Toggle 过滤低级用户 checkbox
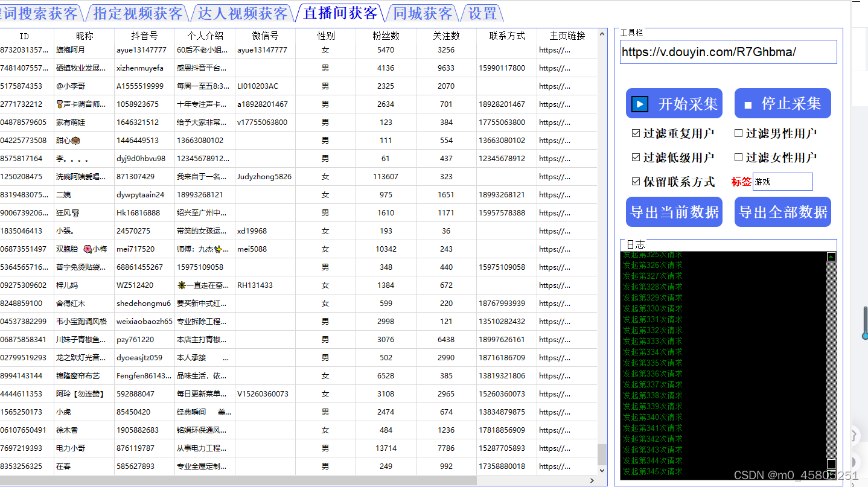This screenshot has width=868, height=487. pos(636,158)
